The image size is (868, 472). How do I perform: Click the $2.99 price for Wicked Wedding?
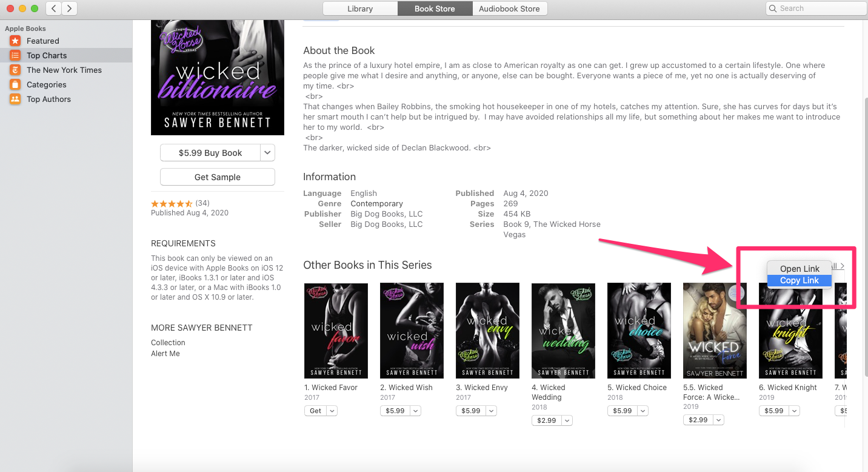547,420
